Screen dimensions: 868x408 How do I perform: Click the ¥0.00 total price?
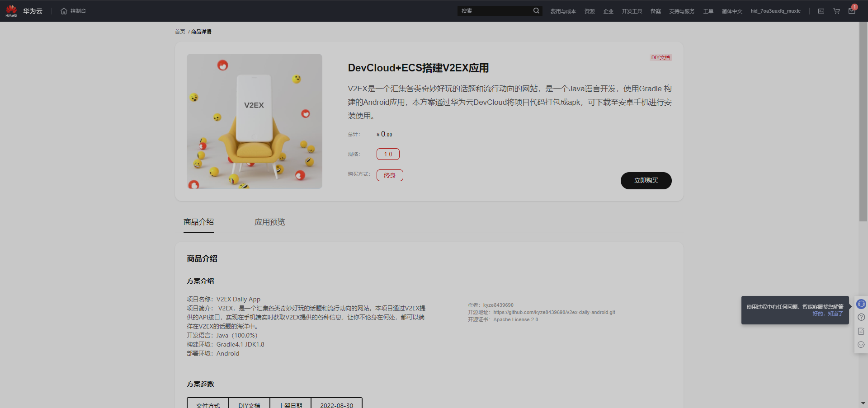coord(384,134)
